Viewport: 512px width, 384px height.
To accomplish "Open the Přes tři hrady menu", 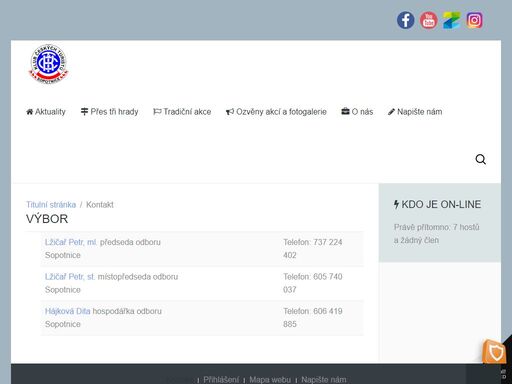I will (109, 112).
